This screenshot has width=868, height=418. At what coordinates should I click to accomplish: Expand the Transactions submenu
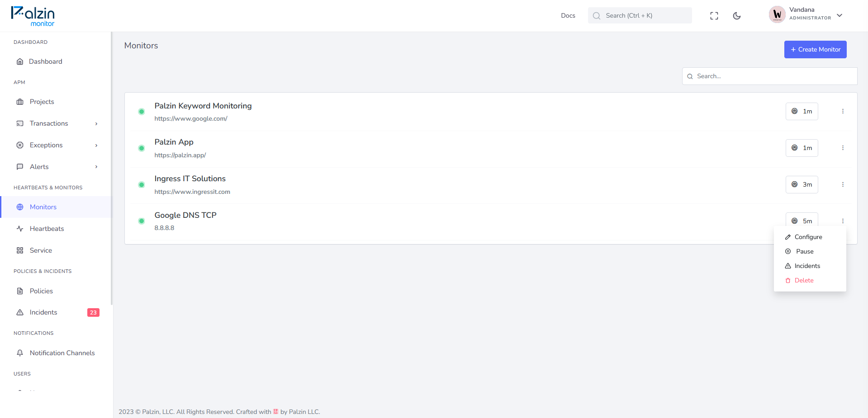coord(96,124)
